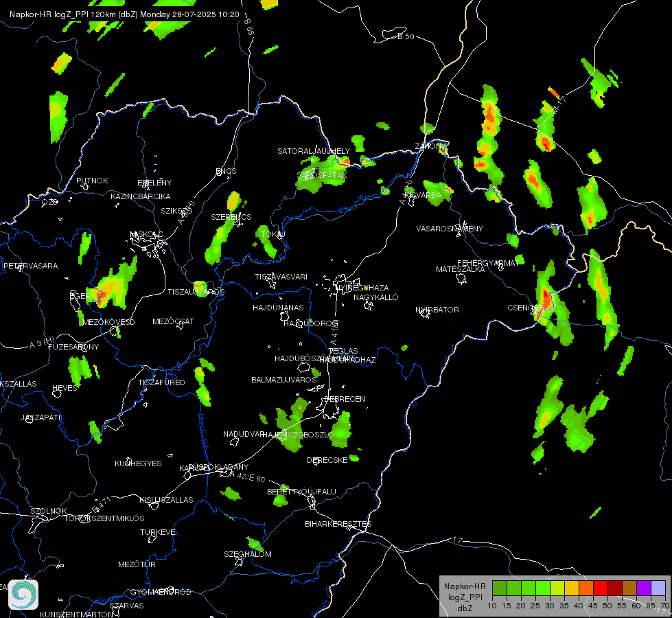
Task: Click the HAJDUNANAS town label
Action: [278, 308]
